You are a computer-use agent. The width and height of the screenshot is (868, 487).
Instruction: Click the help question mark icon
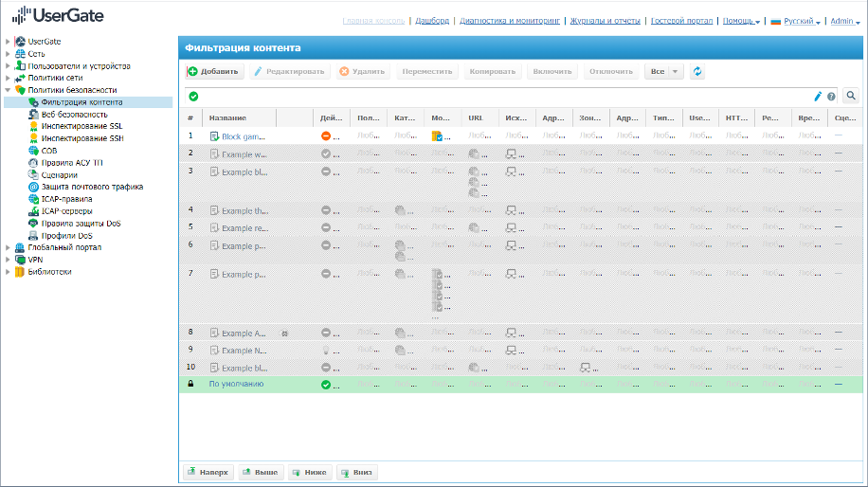(x=831, y=96)
